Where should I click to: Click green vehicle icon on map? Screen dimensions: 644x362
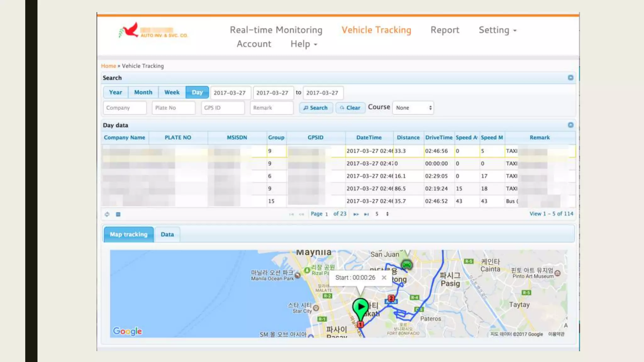(407, 265)
